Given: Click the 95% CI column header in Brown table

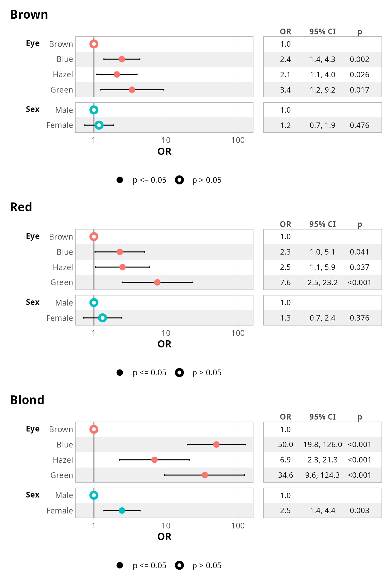Looking at the screenshot, I should pos(322,32).
